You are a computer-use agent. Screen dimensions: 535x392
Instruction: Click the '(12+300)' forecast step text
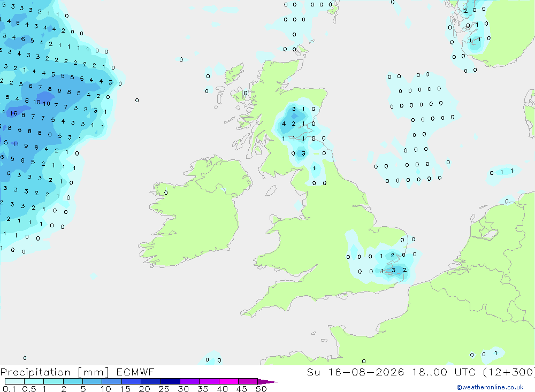click(x=509, y=372)
